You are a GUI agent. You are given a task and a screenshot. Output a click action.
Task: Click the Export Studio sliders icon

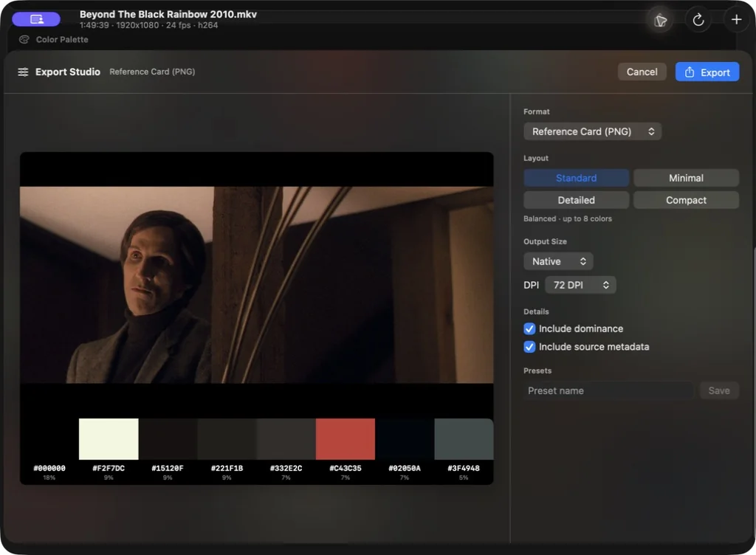point(23,72)
